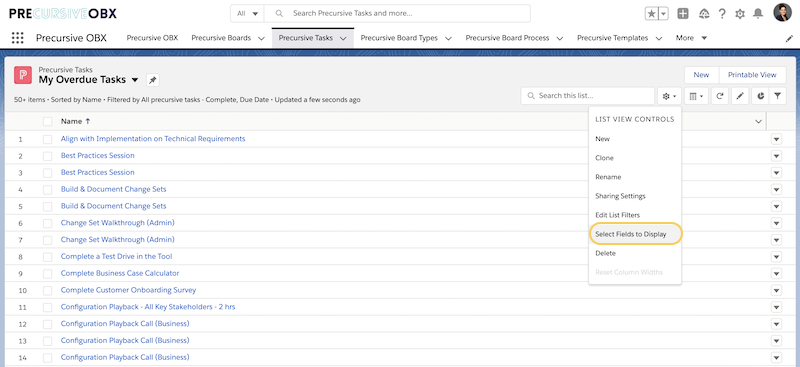
Task: Check Complete Customer Onboarding Survey checkbox
Action: [47, 290]
